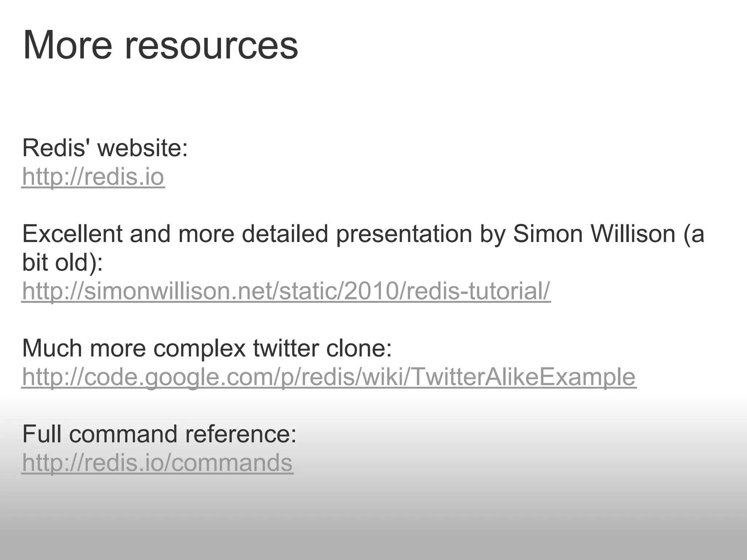
Task: Open the redis.io/commands reference link
Action: tap(158, 463)
